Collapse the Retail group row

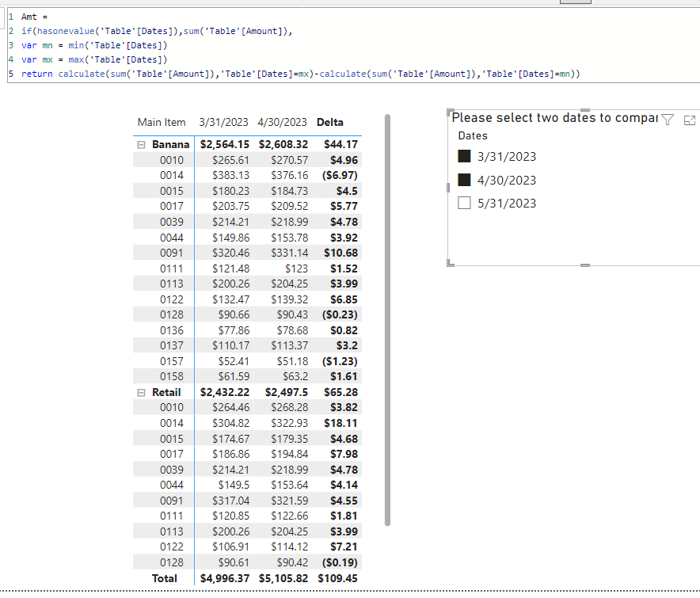tap(141, 393)
